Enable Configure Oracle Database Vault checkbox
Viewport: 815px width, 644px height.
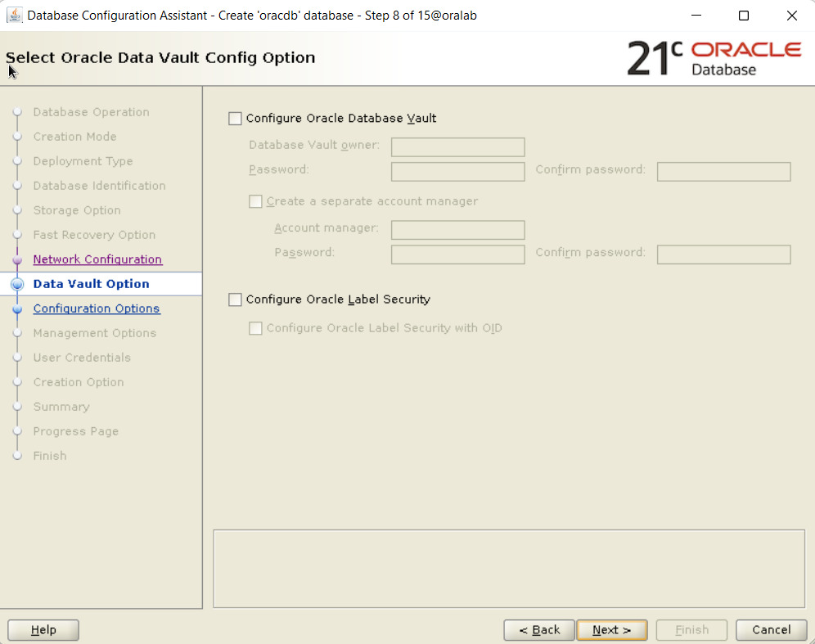tap(236, 119)
